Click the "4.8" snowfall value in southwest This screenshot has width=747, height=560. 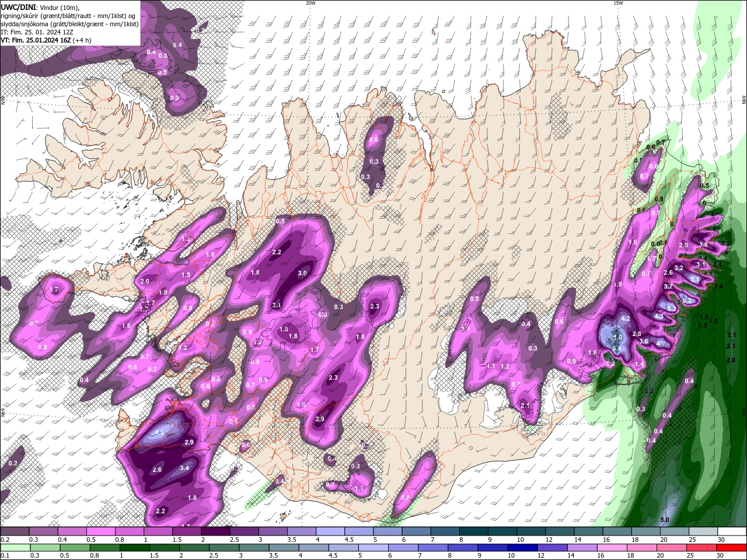click(160, 432)
